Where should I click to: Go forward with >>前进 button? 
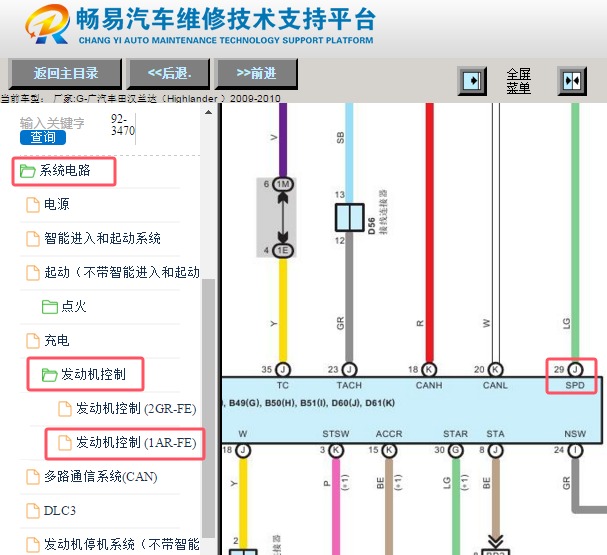pyautogui.click(x=256, y=73)
